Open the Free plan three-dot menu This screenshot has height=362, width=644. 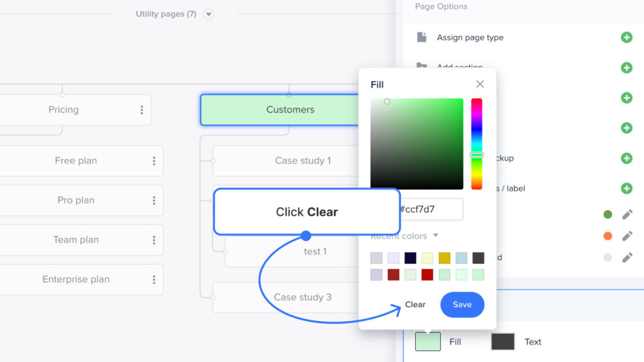click(154, 161)
